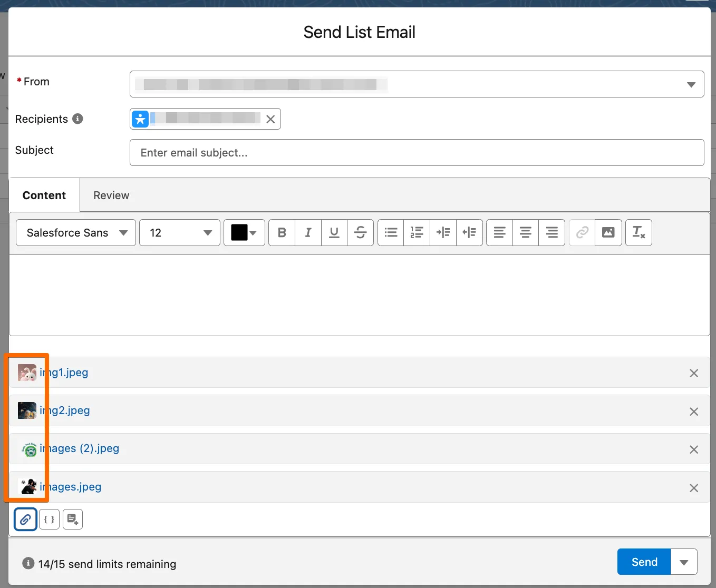Image resolution: width=716 pixels, height=588 pixels.
Task: Open the black text color picker
Action: [x=244, y=233]
